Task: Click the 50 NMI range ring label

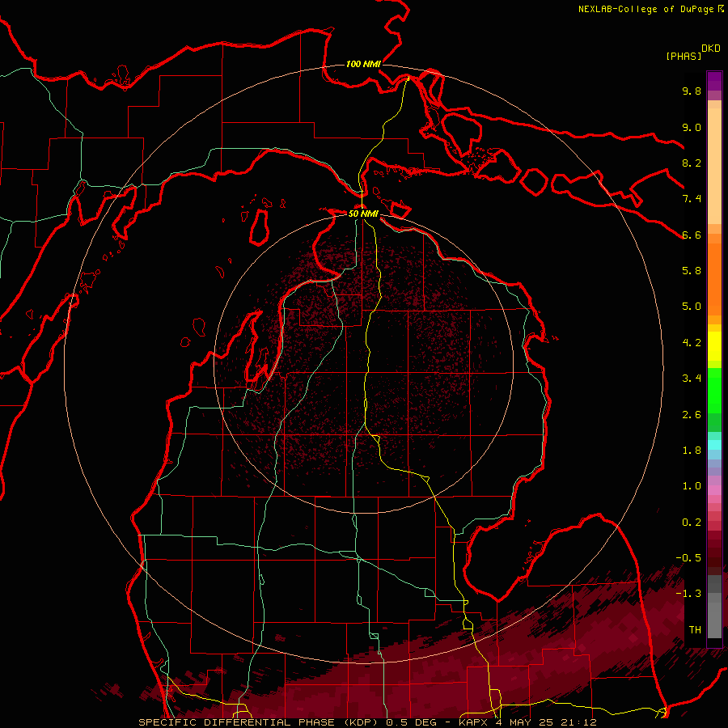Action: click(363, 214)
